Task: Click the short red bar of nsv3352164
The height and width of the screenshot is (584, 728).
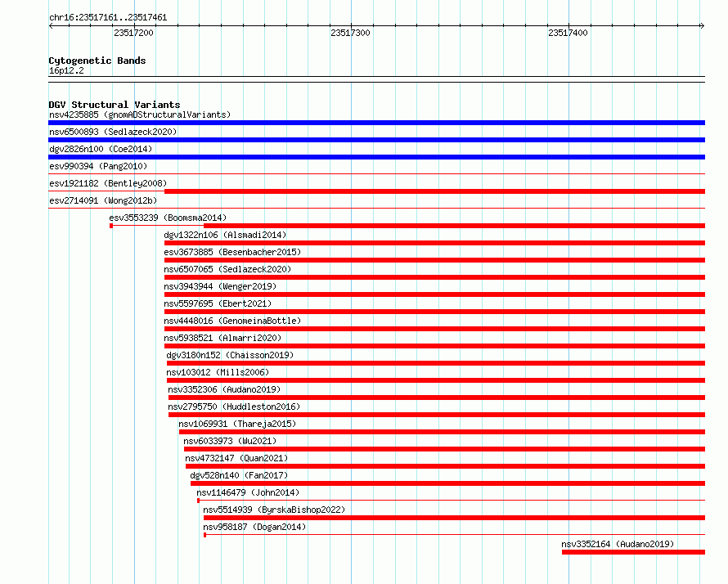Action: [x=633, y=552]
